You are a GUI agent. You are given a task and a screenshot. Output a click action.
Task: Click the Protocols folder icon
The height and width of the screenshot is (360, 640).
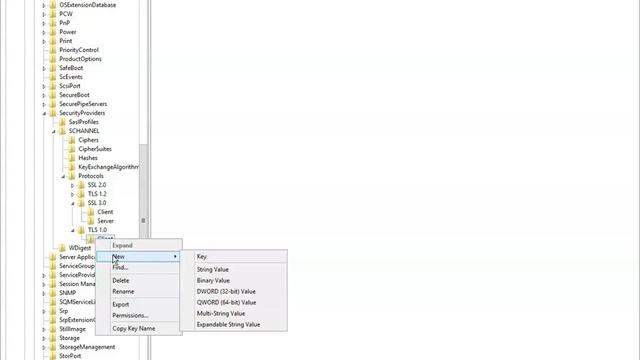pos(72,176)
